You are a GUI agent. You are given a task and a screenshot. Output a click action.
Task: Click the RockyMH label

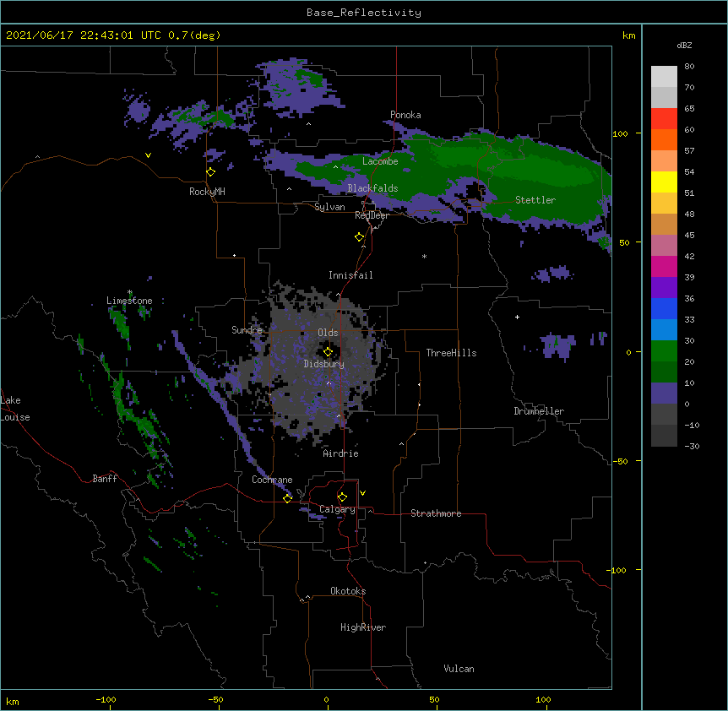pos(207,192)
